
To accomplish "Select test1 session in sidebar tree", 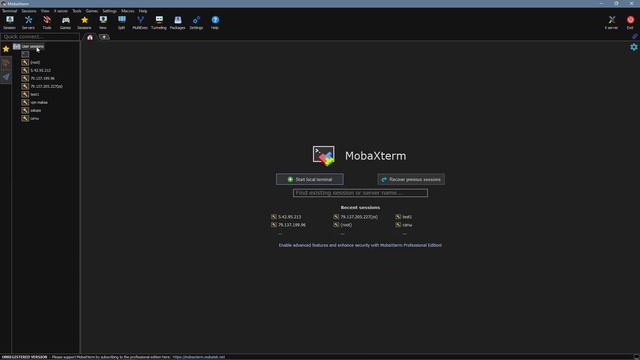I will [35, 94].
